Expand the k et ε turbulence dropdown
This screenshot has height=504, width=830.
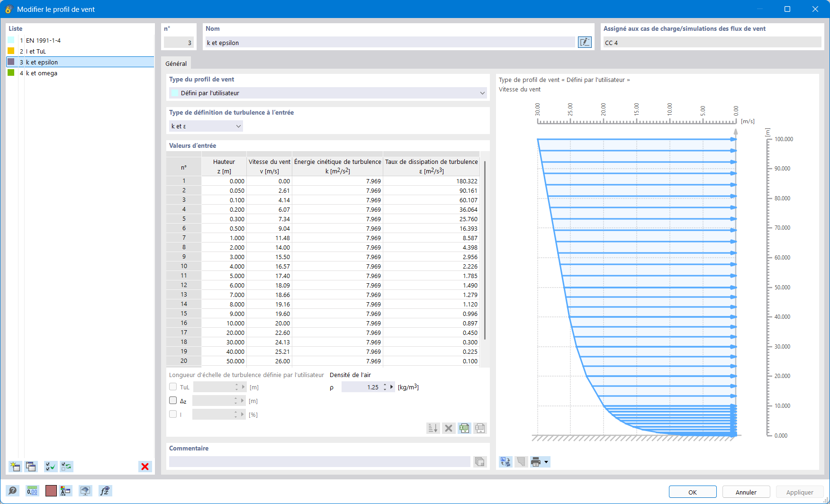coord(206,126)
